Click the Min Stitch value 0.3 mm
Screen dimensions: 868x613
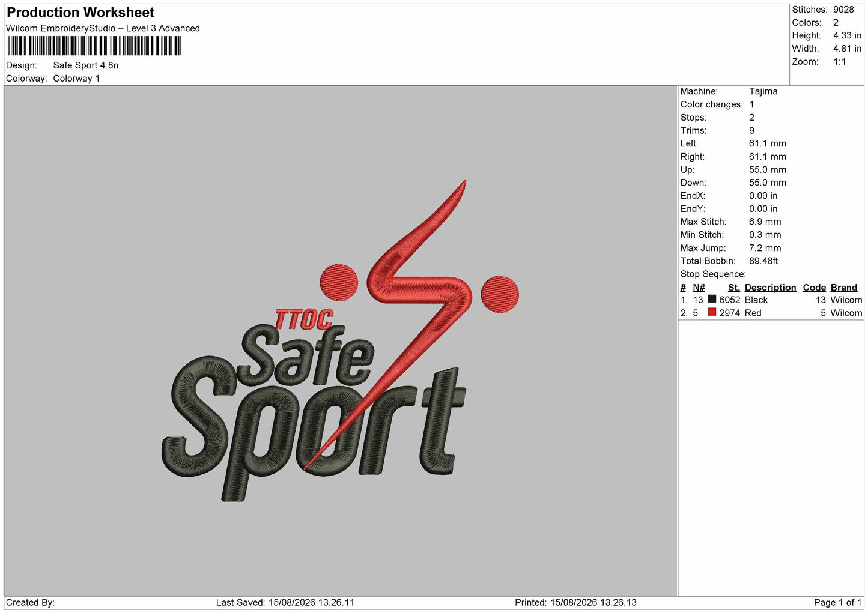(x=765, y=235)
